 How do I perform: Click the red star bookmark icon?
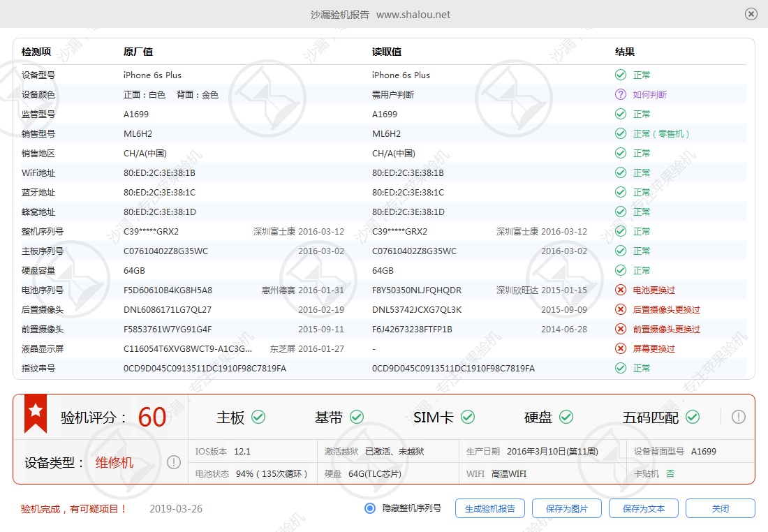(36, 413)
